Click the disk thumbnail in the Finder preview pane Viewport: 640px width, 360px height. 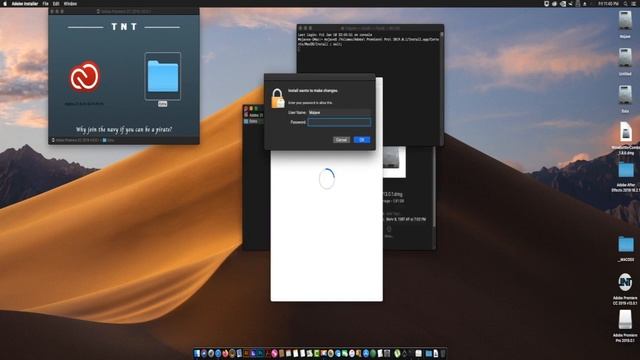pyautogui.click(x=394, y=162)
